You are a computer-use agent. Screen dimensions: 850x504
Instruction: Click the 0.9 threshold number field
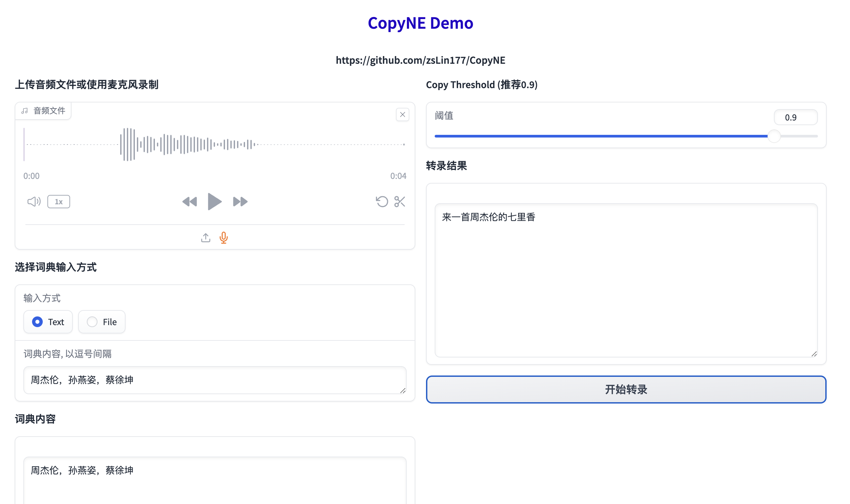795,117
